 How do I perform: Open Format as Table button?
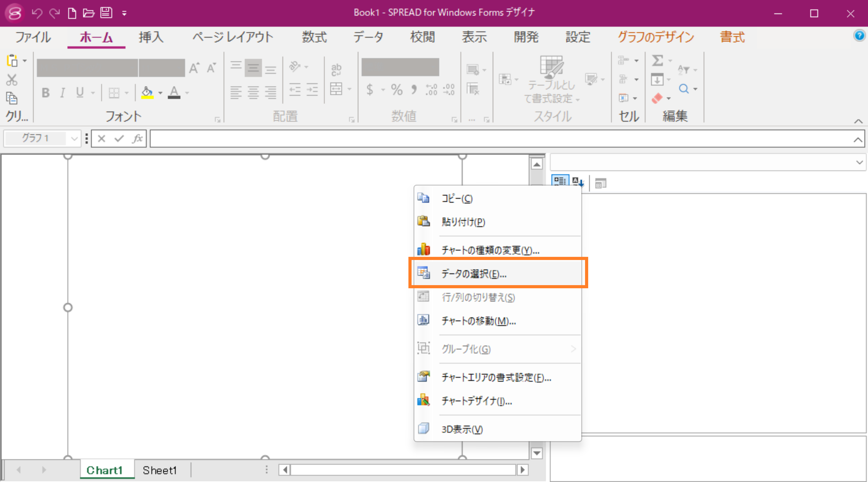coord(551,80)
